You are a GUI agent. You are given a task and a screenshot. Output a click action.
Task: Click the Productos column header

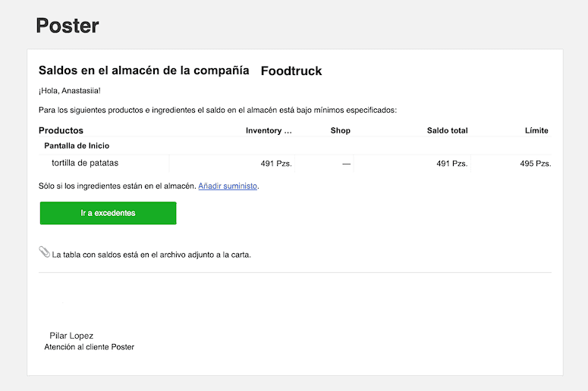(x=61, y=130)
